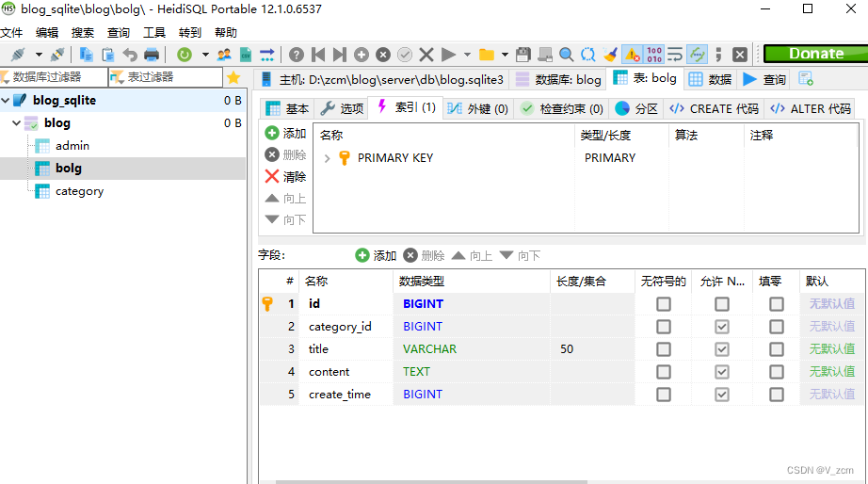
Task: Click the 数据库过滤器 filter field
Action: (53, 77)
